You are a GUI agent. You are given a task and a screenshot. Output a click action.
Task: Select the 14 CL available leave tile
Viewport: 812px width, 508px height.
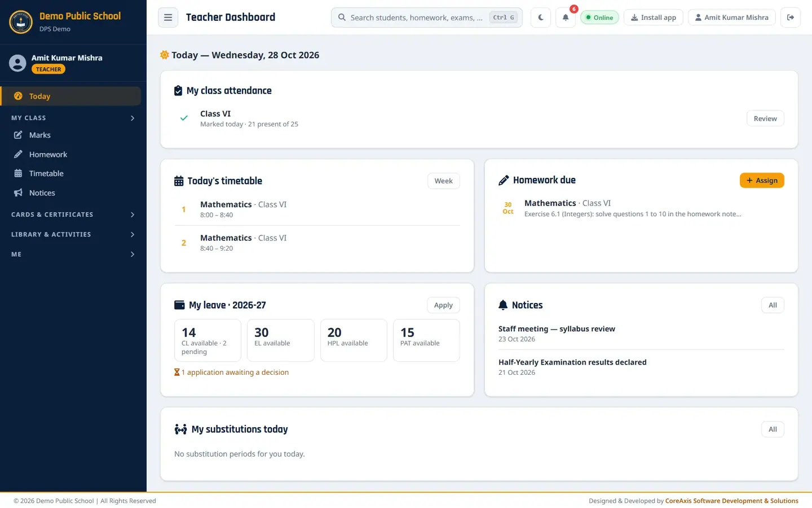tap(208, 340)
